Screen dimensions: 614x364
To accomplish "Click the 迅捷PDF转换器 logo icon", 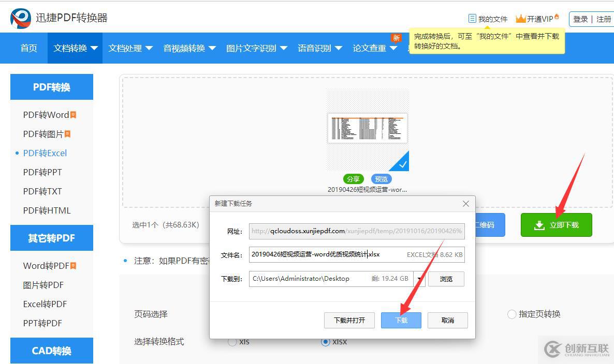I will [x=21, y=18].
